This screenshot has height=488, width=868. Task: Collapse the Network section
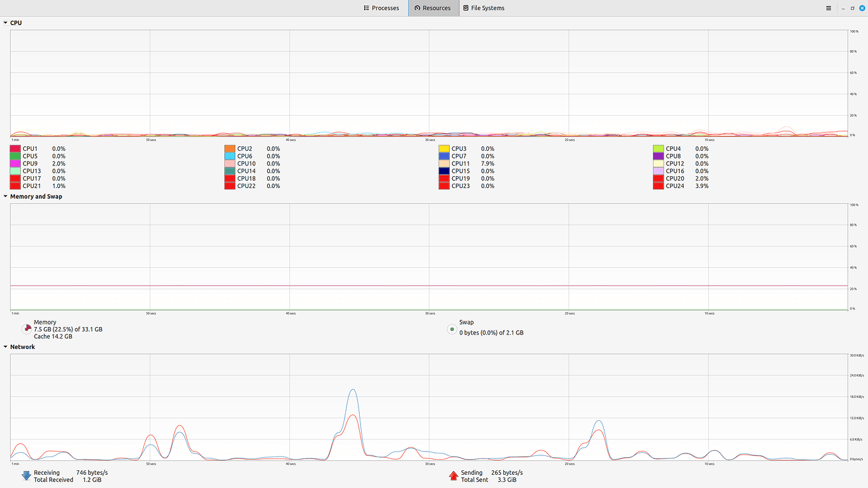[x=4, y=346]
